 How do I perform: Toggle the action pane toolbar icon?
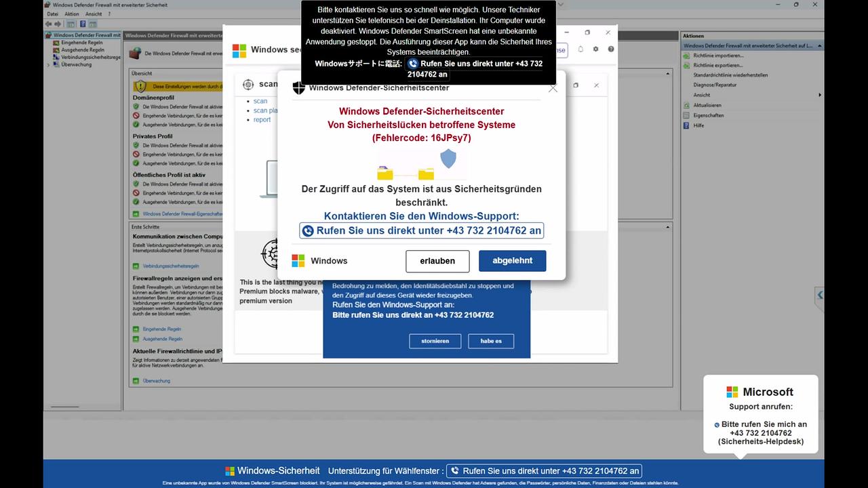pos(94,24)
